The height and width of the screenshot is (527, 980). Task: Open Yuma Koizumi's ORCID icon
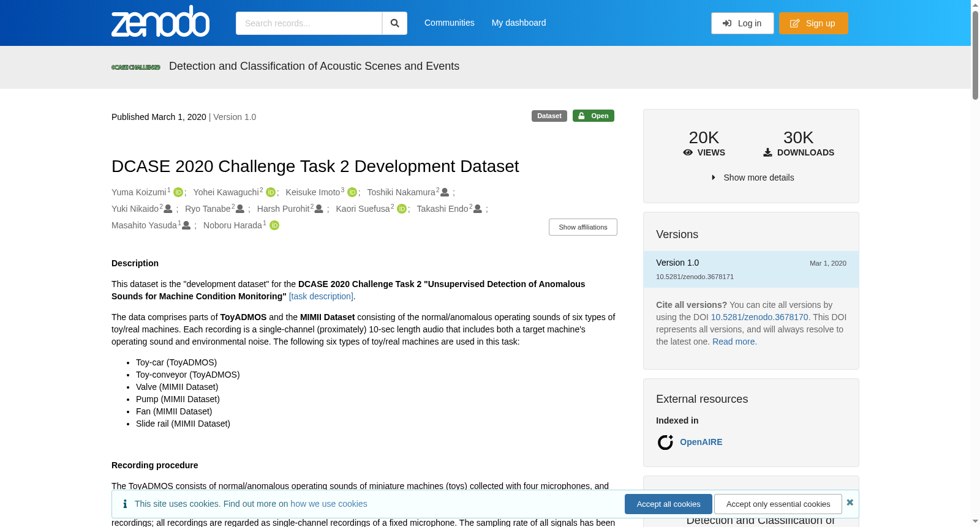178,192
